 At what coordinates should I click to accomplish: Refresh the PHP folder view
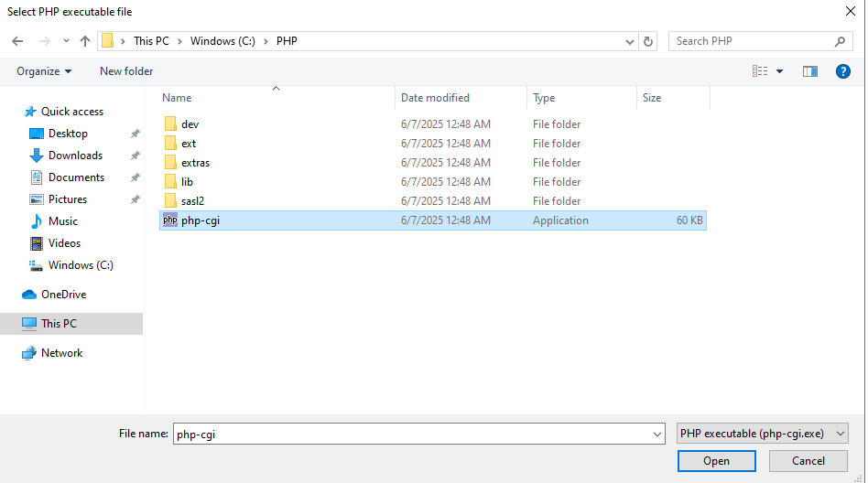pyautogui.click(x=647, y=41)
